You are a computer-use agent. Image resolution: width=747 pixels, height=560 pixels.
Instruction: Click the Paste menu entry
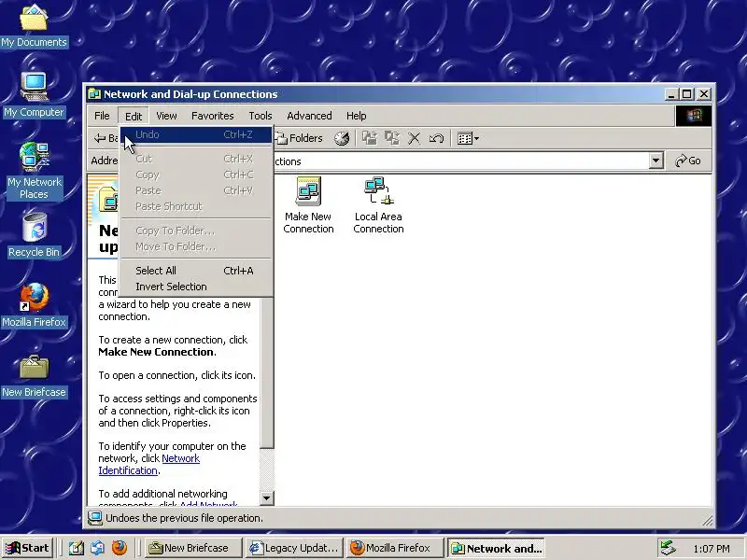196,190
